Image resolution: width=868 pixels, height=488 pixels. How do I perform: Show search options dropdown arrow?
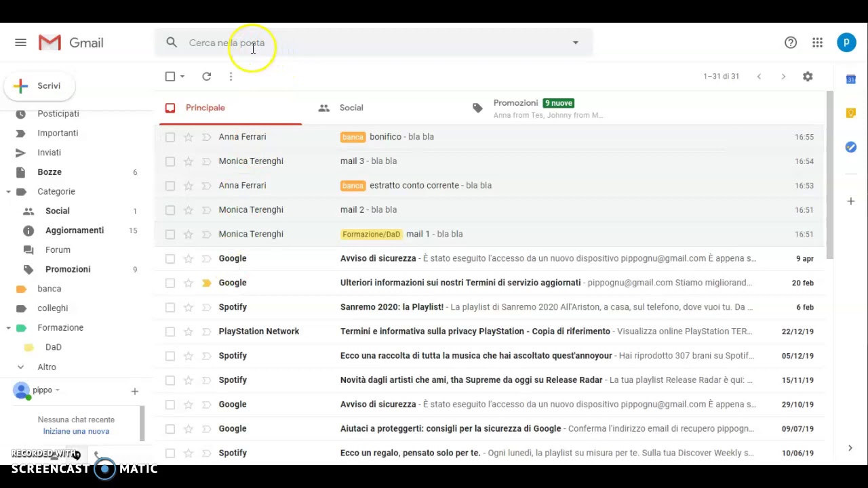tap(575, 43)
